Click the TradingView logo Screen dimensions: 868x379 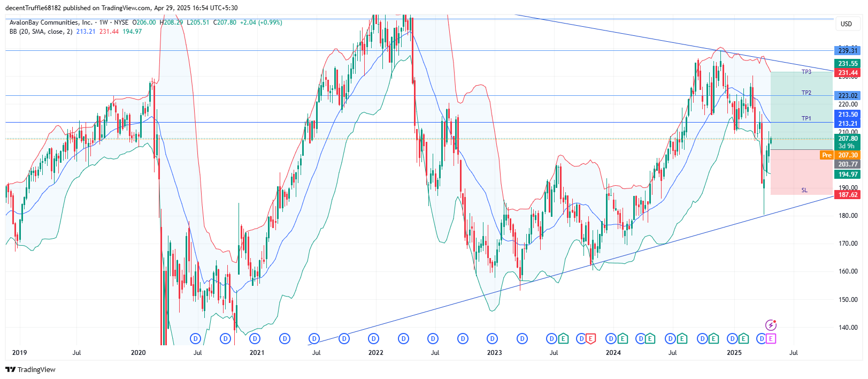tap(30, 369)
